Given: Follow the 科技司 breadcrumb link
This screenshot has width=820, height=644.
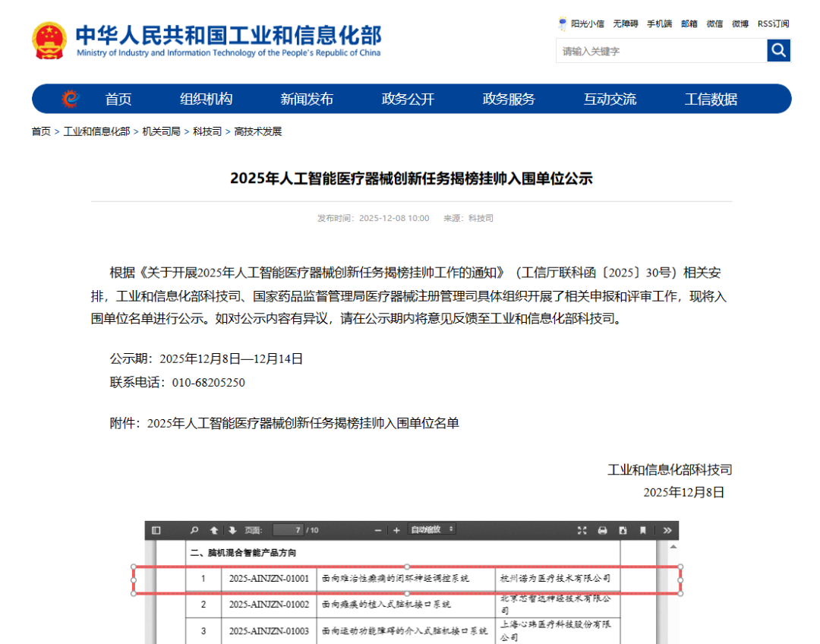Looking at the screenshot, I should (x=207, y=131).
